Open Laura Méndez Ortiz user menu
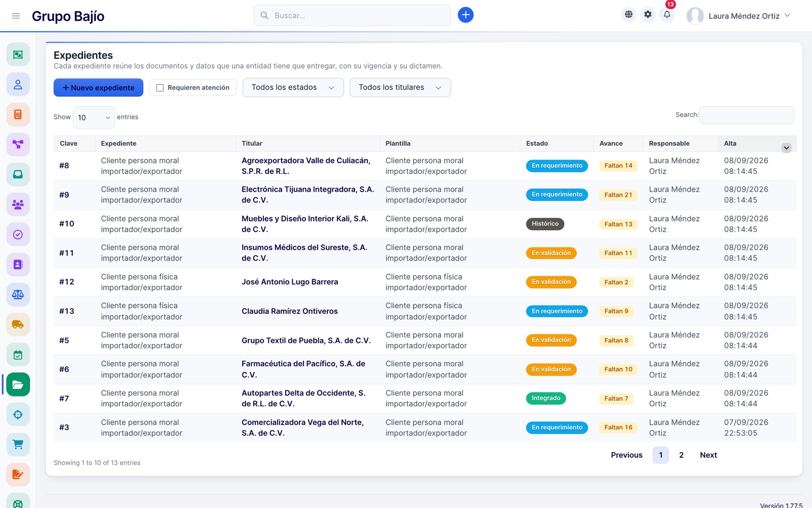Viewport: 812px width, 508px height. [739, 16]
